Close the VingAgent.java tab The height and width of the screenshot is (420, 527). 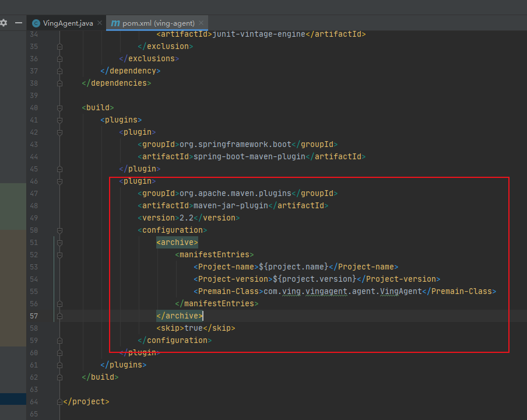coord(100,23)
